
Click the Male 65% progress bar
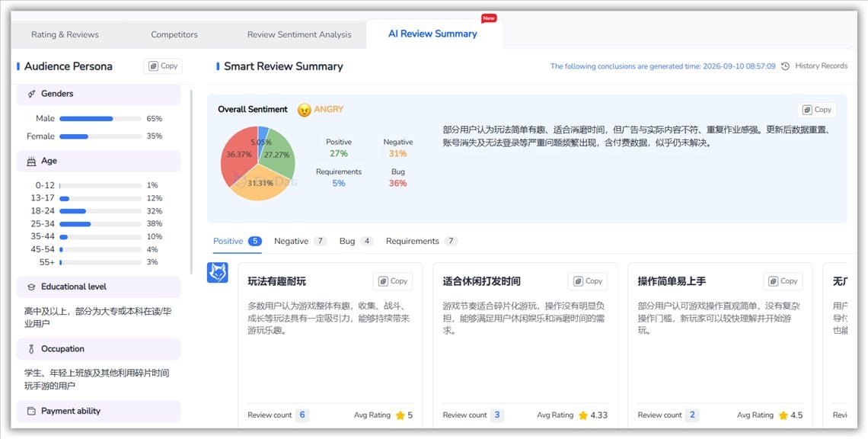[x=101, y=119]
